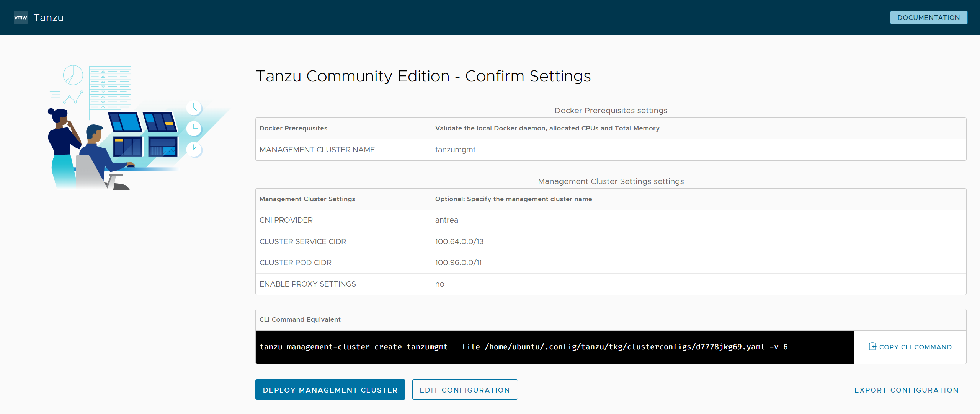980x414 pixels.
Task: Click the Confirm Settings page title
Action: click(x=423, y=76)
